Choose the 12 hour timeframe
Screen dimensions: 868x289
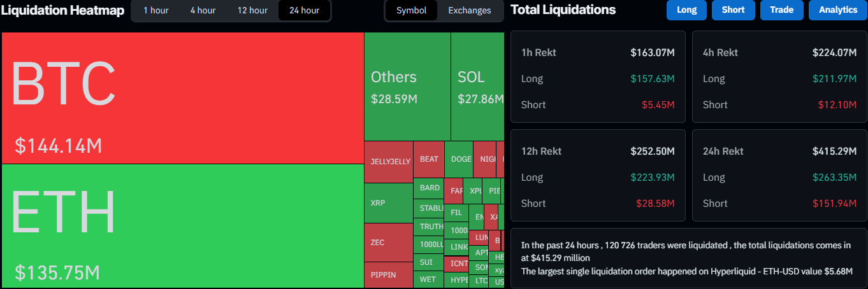[252, 10]
